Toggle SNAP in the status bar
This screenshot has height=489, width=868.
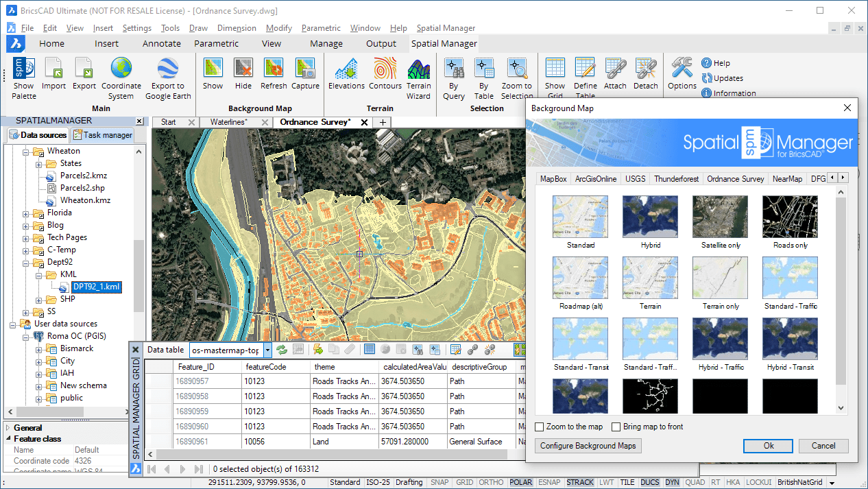click(439, 482)
